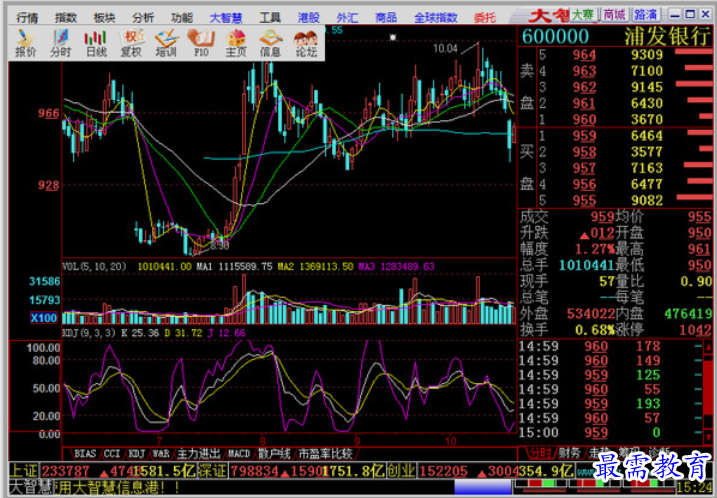Open the 培训 training icon
The height and width of the screenshot is (498, 717).
pyautogui.click(x=166, y=43)
